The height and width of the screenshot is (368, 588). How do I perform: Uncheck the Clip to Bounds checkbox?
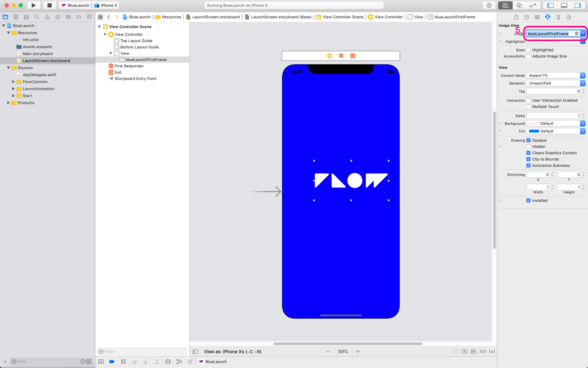click(x=528, y=159)
